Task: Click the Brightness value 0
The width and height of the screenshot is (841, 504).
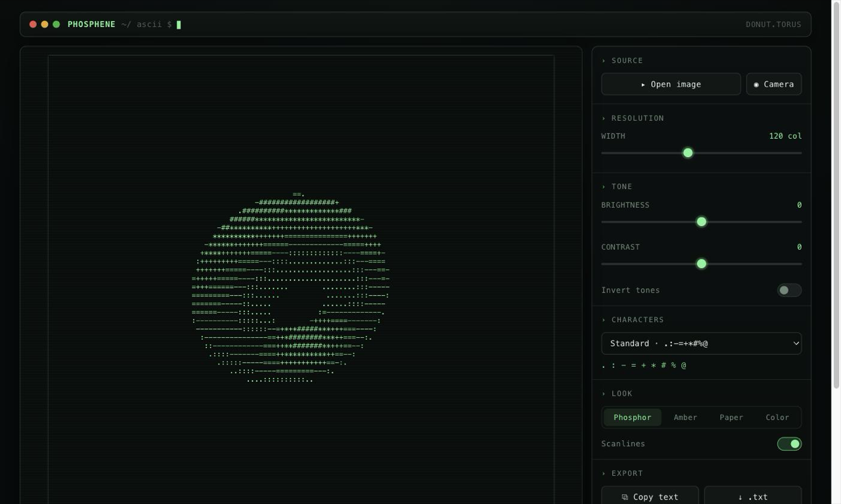Action: click(799, 205)
